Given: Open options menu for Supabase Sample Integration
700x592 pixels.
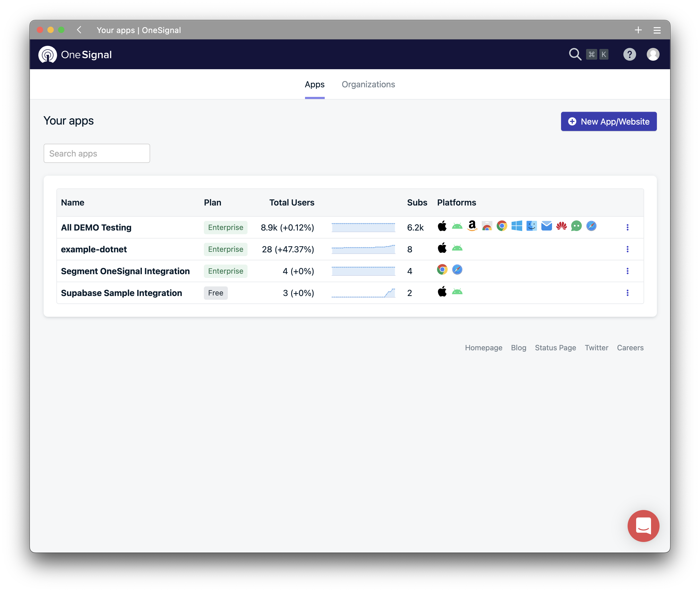Looking at the screenshot, I should [x=627, y=293].
